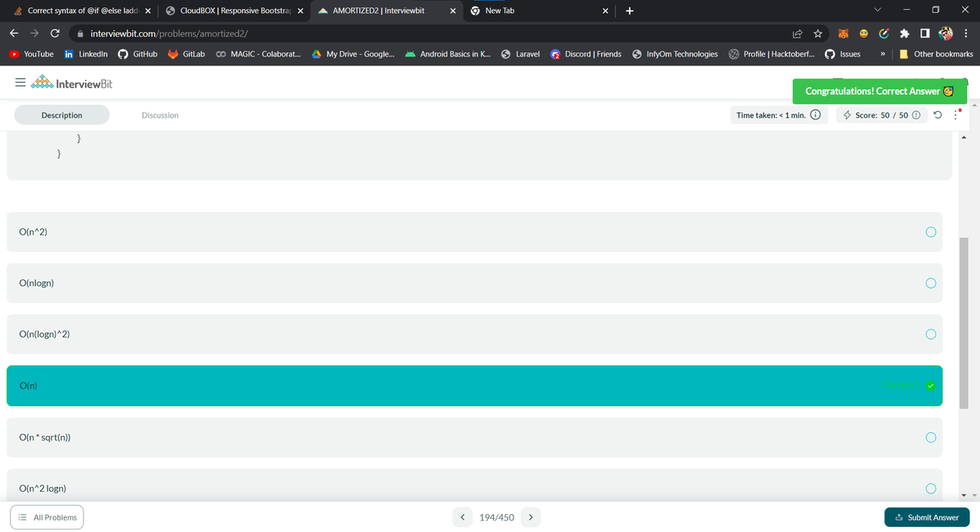Open Chrome's three-dot menu
Screen dimensions: 980x532
[x=967, y=34]
